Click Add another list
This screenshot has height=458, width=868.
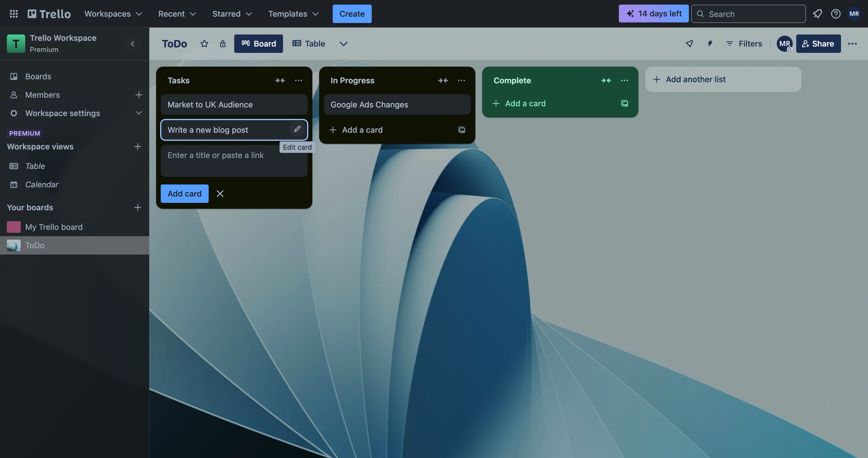[x=723, y=79]
